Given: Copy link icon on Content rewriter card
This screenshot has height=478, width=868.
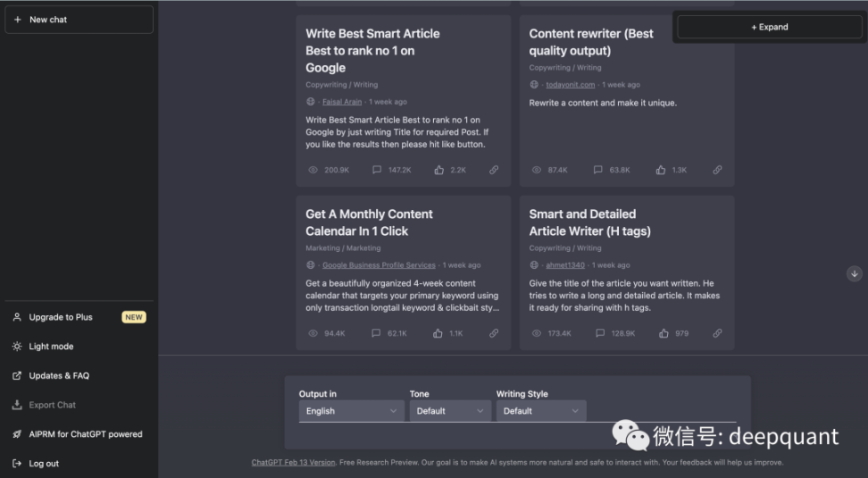Looking at the screenshot, I should tap(717, 170).
